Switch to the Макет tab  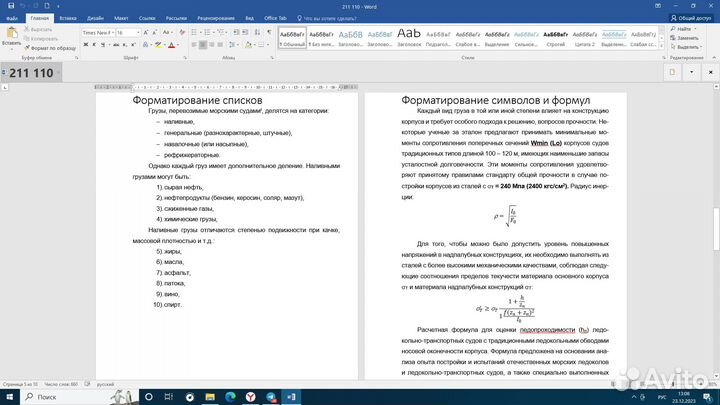point(121,18)
